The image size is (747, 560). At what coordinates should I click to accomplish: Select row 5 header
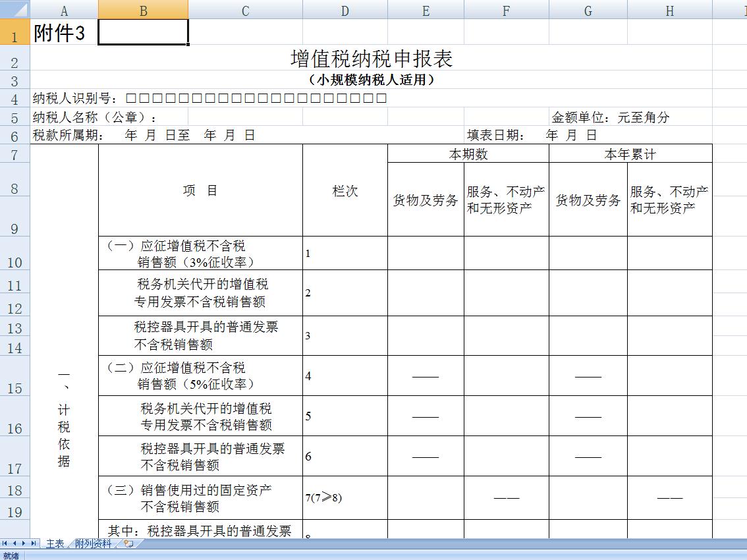tap(14, 117)
